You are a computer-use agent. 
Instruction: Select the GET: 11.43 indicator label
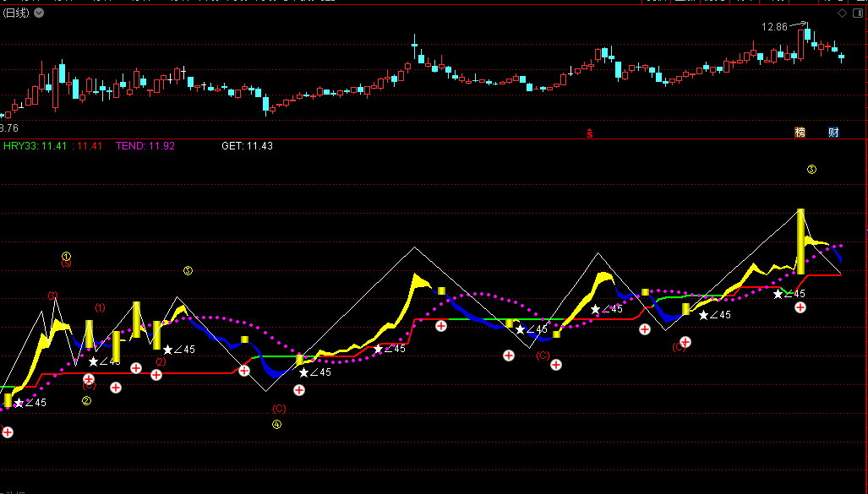(x=247, y=146)
